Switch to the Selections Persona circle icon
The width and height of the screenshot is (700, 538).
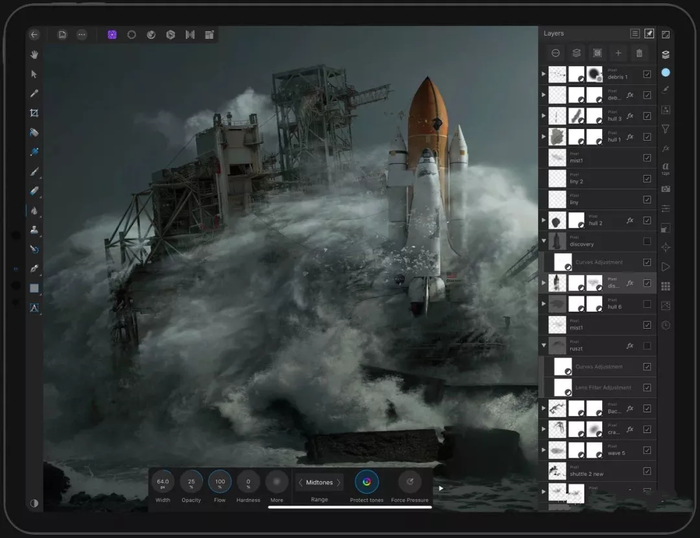point(132,34)
